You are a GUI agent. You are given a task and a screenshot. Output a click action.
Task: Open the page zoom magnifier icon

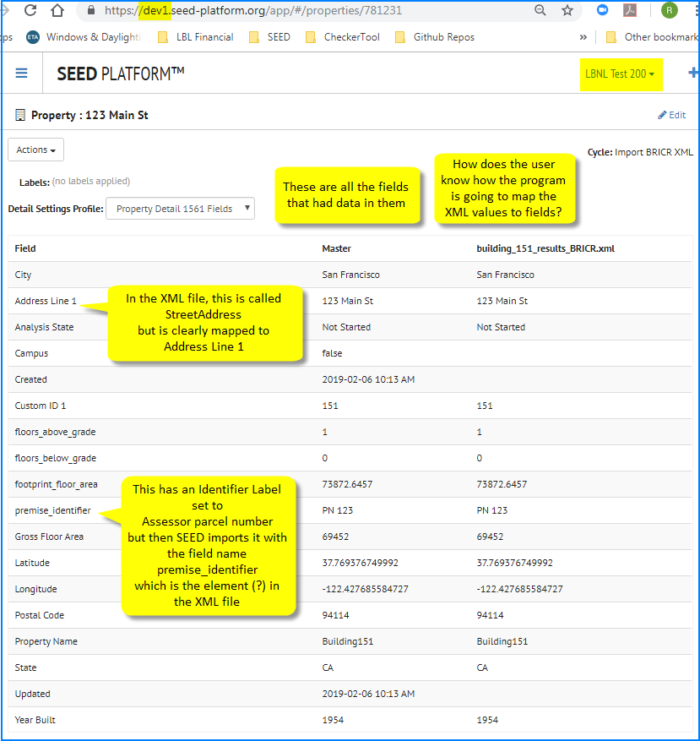[x=540, y=12]
